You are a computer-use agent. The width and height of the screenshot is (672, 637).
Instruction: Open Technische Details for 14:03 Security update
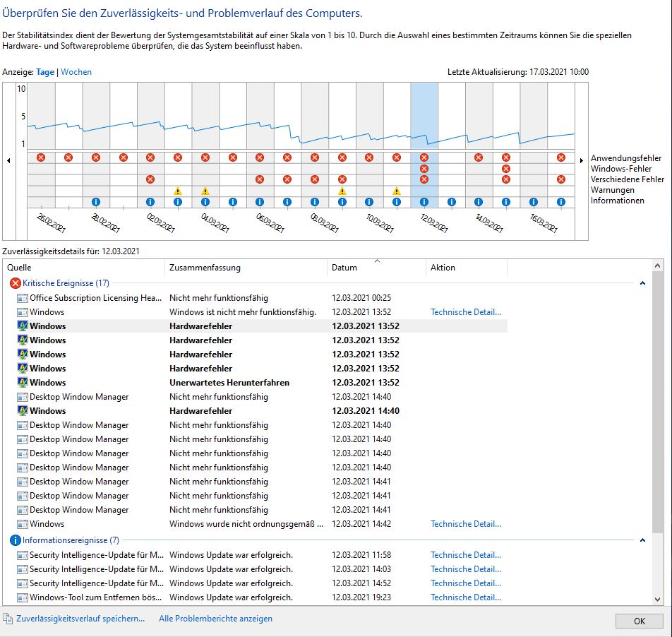[466, 569]
